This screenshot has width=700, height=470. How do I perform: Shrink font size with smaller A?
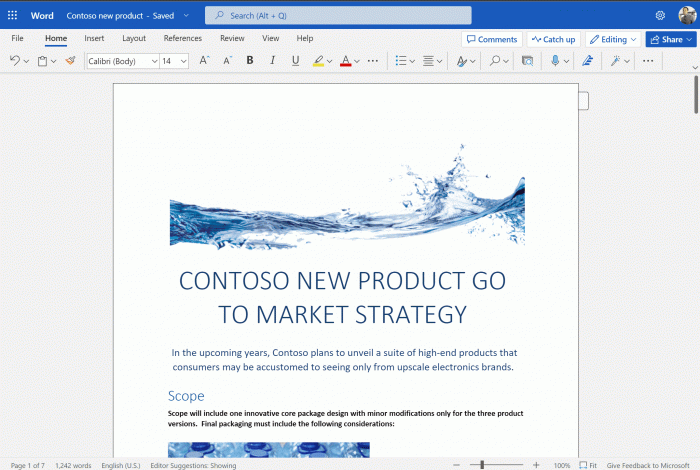pyautogui.click(x=227, y=61)
